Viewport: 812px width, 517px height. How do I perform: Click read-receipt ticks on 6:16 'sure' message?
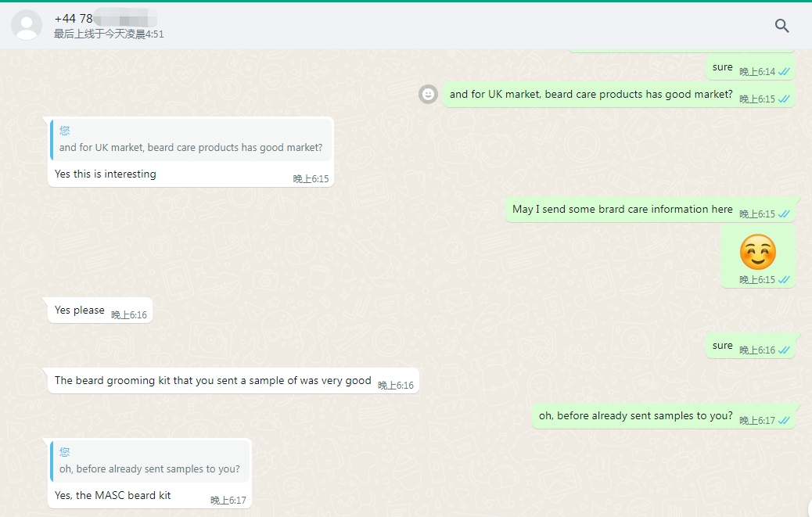pos(784,350)
